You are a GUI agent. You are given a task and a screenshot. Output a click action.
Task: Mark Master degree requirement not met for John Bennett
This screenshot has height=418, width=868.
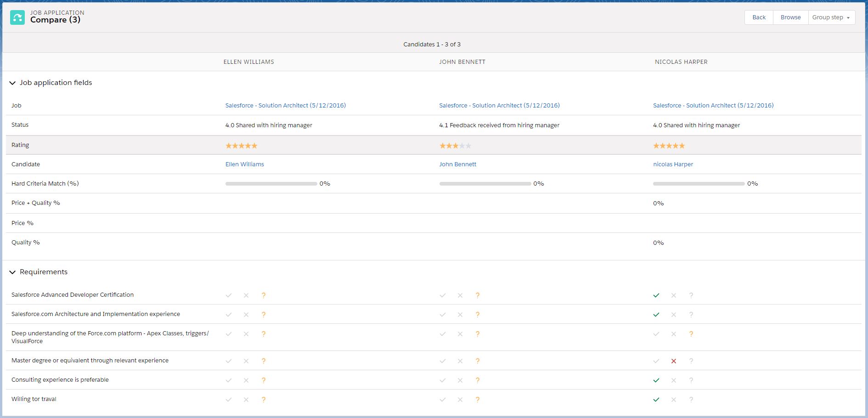460,361
